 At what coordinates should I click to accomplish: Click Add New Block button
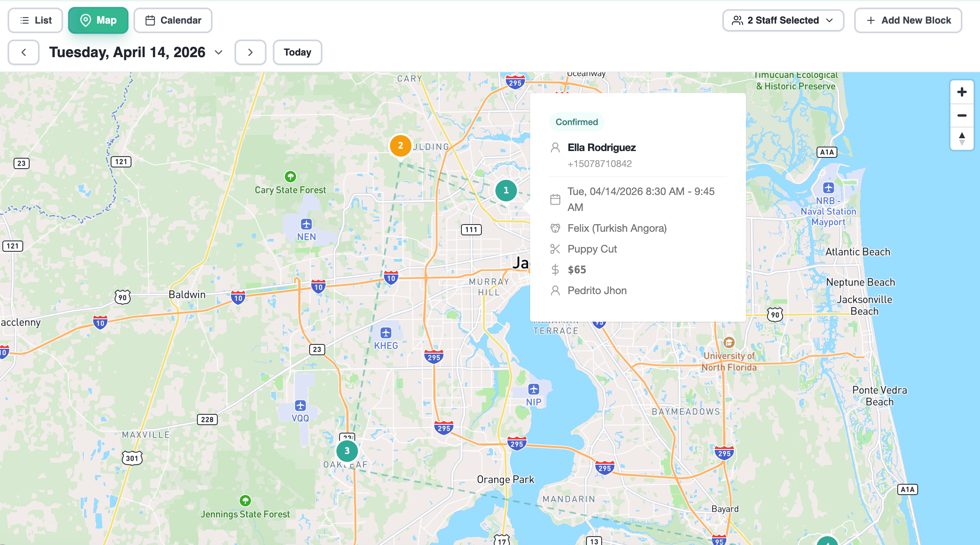coord(908,20)
